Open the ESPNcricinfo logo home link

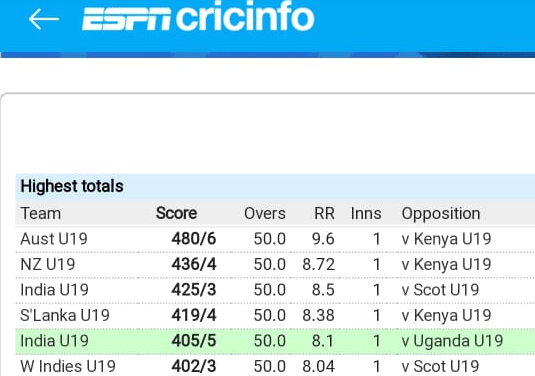198,16
